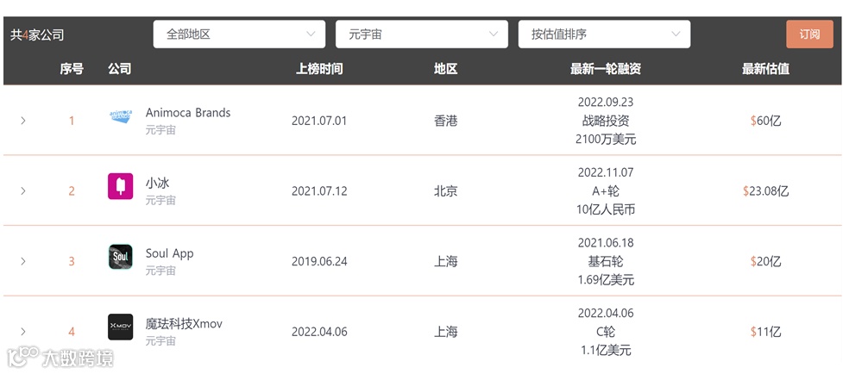
Task: Open the Animoca Brands company link
Action: click(x=188, y=113)
